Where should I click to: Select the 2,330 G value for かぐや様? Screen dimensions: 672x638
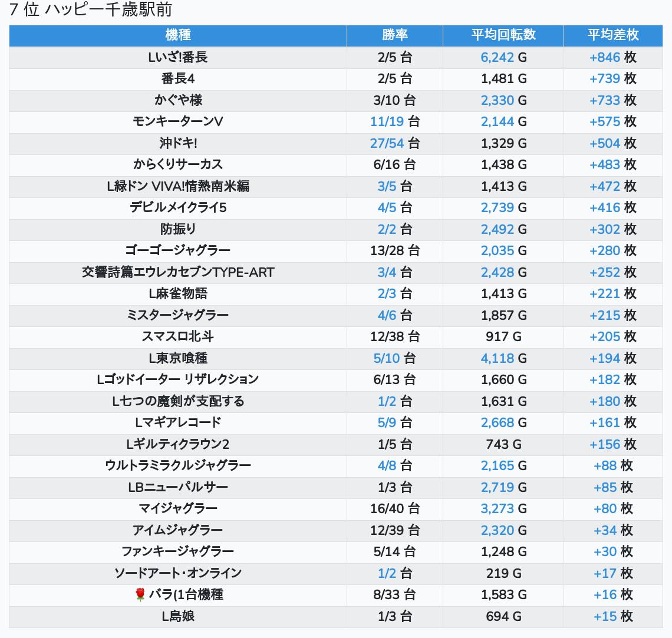click(x=503, y=100)
